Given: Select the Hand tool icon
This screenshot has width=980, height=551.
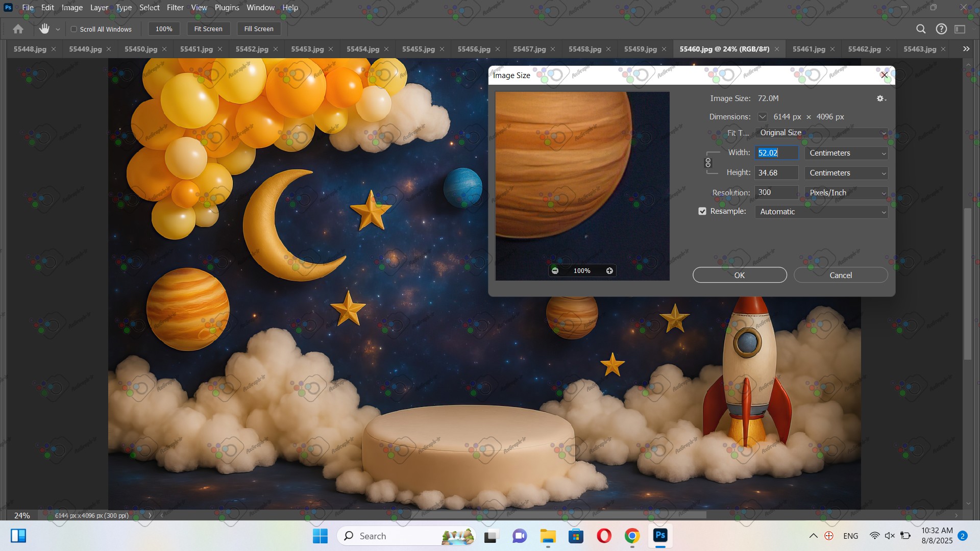Looking at the screenshot, I should coord(44,29).
